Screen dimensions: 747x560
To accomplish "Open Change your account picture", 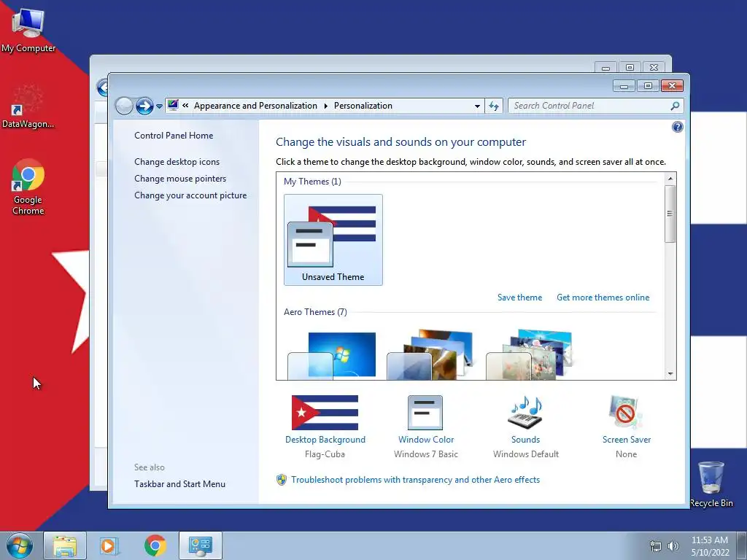I will coord(190,195).
